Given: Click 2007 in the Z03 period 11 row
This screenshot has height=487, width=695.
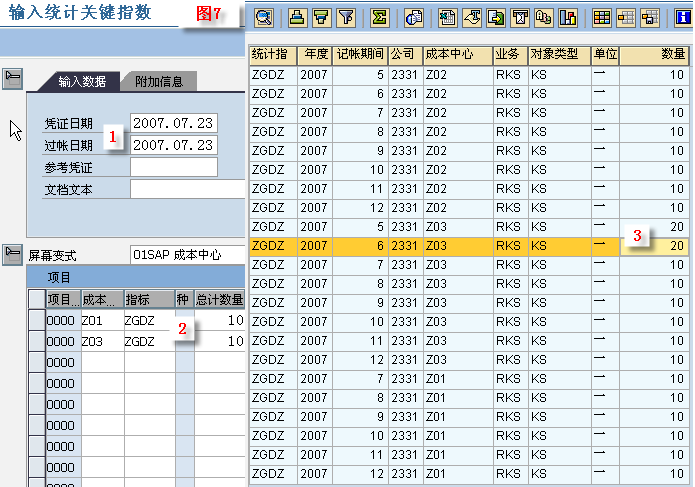Looking at the screenshot, I should [x=315, y=341].
